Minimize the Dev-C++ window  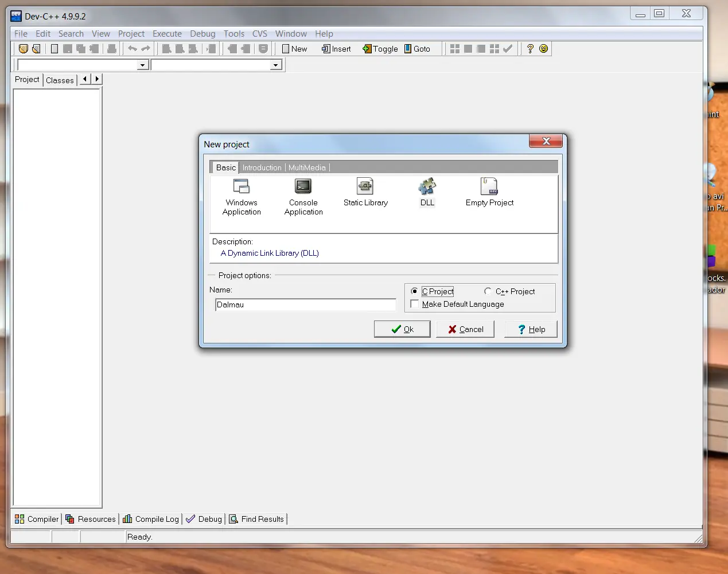pos(640,13)
